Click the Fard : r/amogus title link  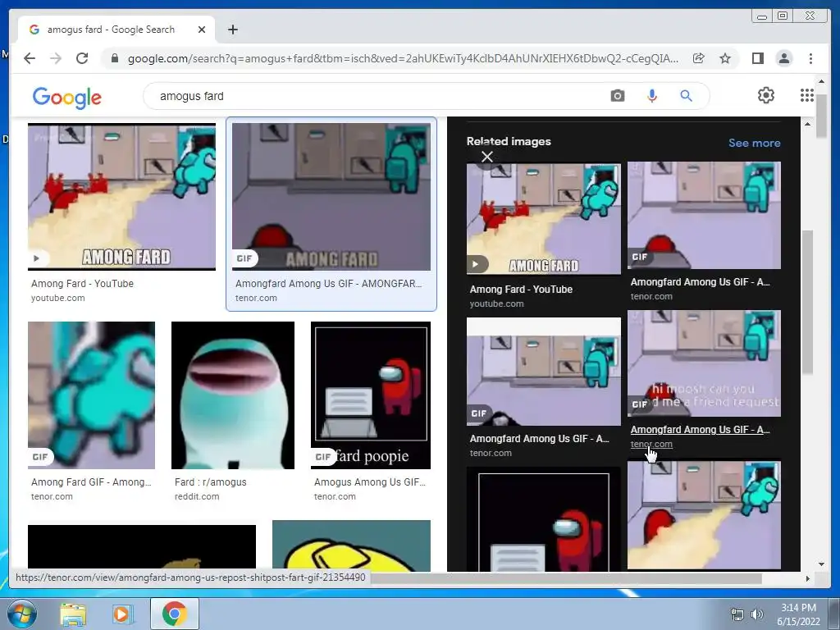211,482
